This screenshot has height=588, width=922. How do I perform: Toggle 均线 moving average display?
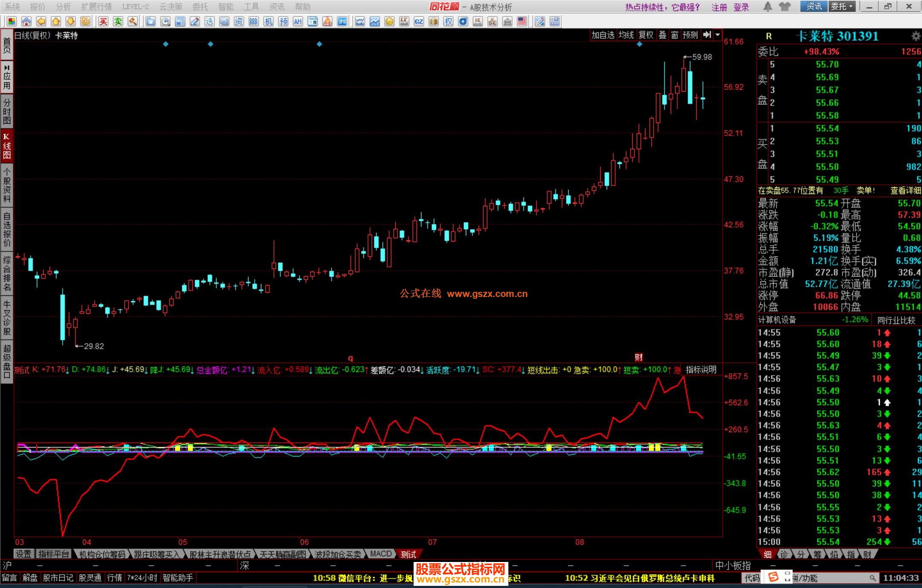pos(626,35)
